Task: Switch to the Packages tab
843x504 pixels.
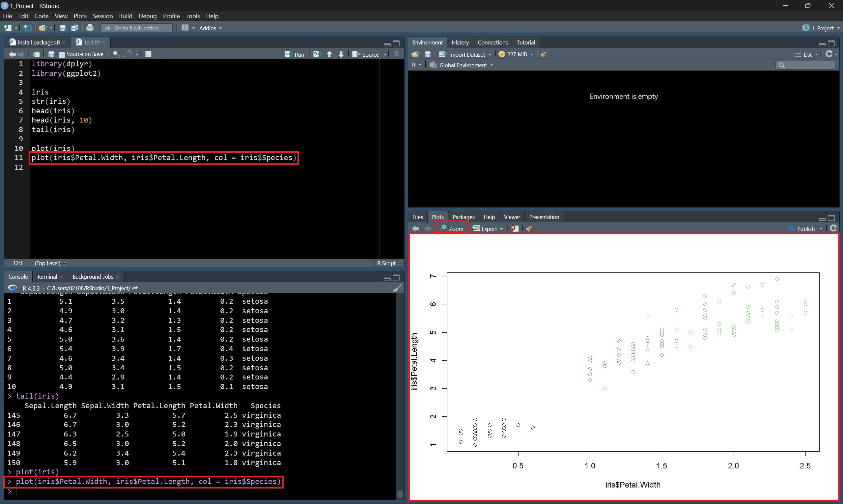Action: pyautogui.click(x=463, y=217)
